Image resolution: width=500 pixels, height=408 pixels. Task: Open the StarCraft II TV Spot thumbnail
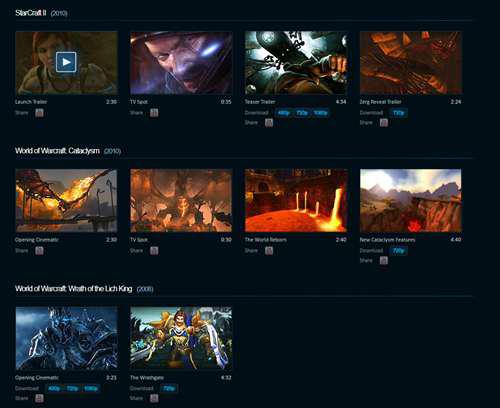pyautogui.click(x=181, y=63)
